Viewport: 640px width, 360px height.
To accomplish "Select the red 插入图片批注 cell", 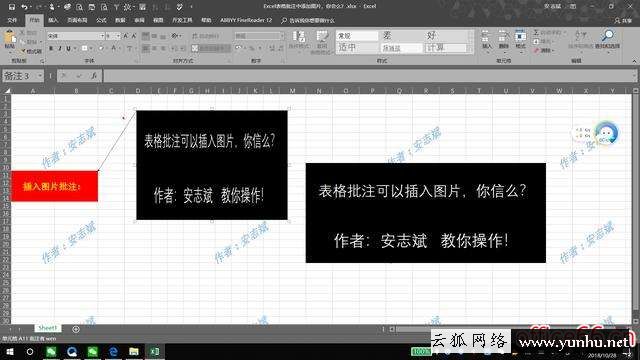I will coord(54,187).
